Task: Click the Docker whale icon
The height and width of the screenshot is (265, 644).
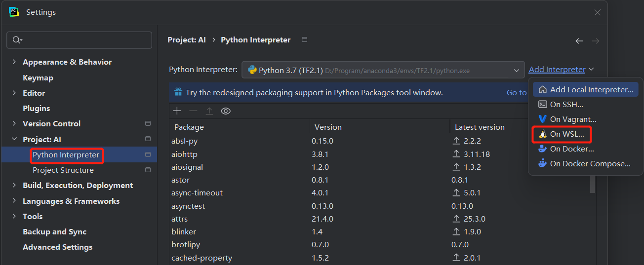Action: [x=543, y=149]
